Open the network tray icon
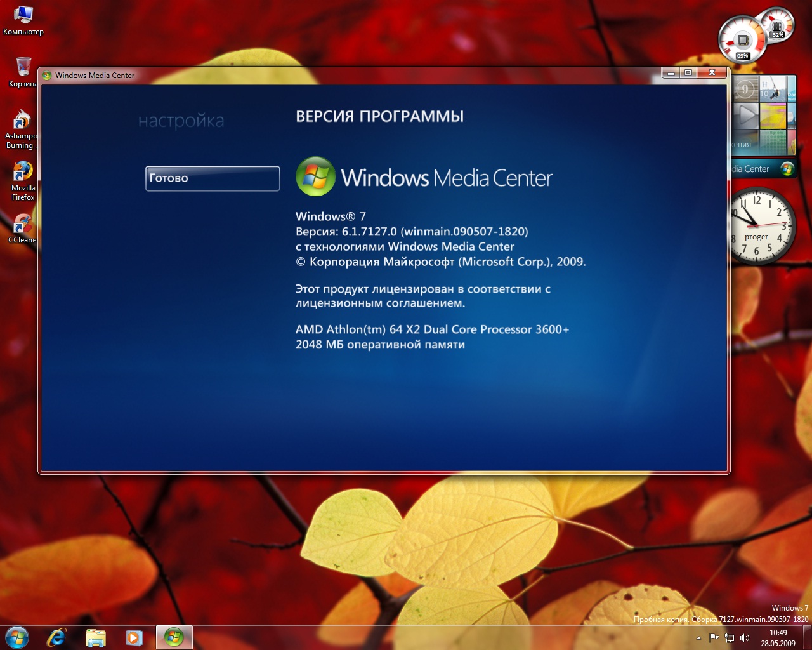 point(730,638)
